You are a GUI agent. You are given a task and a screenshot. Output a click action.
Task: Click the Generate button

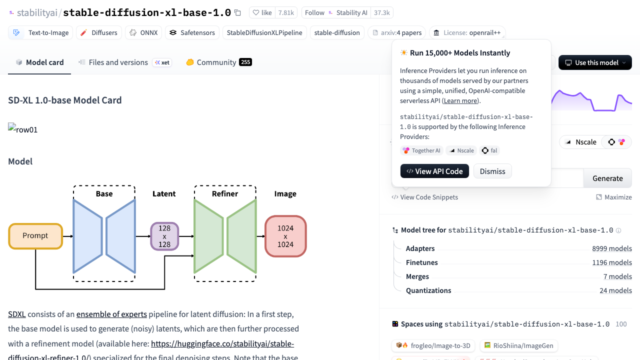pos(607,178)
